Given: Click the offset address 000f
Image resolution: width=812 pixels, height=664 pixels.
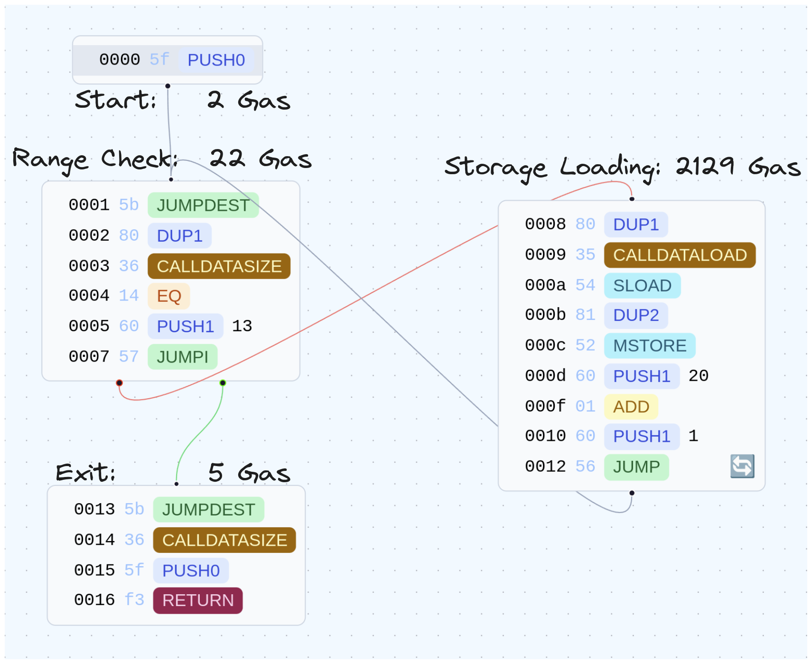Looking at the screenshot, I should 545,406.
